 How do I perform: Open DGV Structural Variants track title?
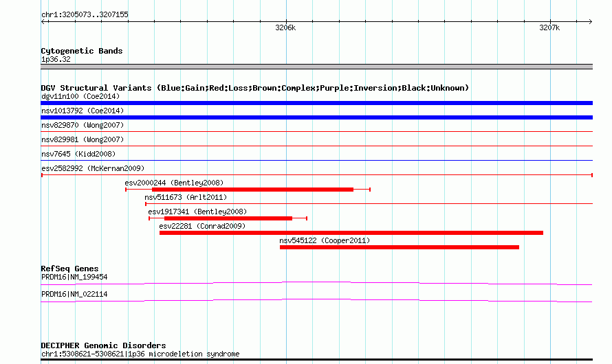[255, 88]
